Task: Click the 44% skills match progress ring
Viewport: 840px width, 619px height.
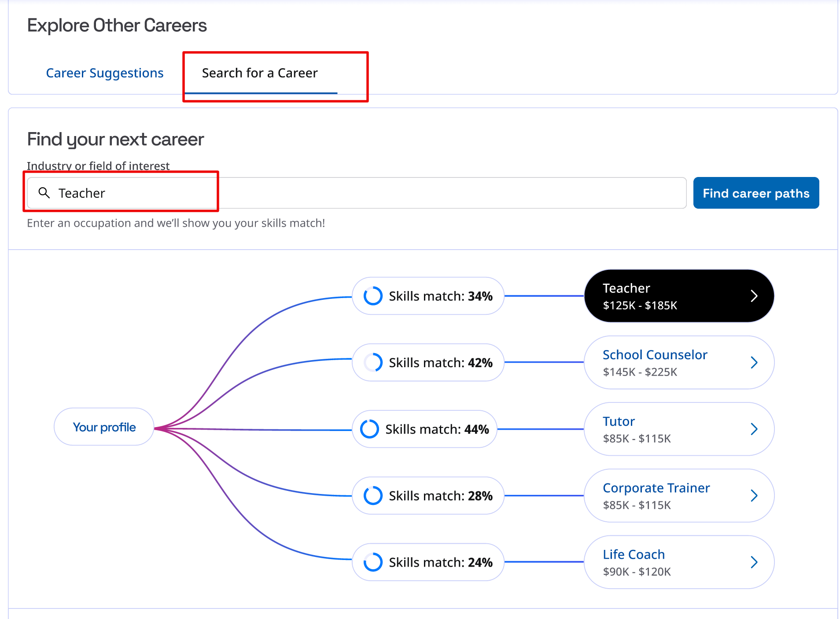Action: coord(369,429)
